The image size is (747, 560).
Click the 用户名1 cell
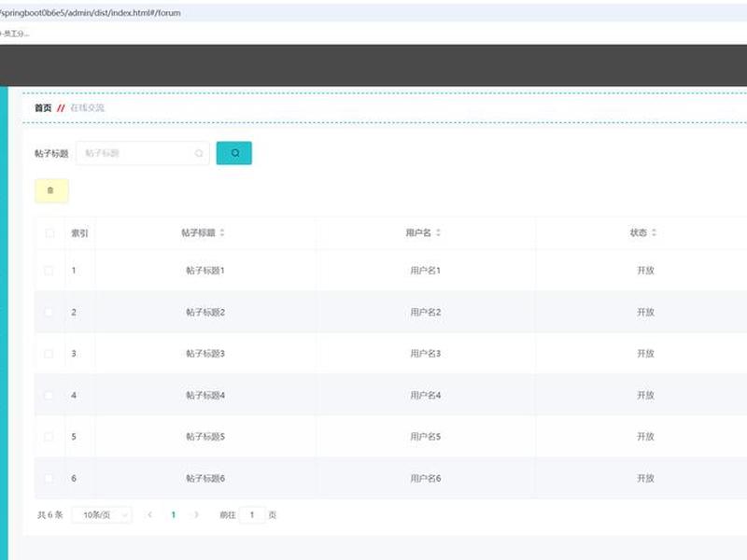[426, 271]
